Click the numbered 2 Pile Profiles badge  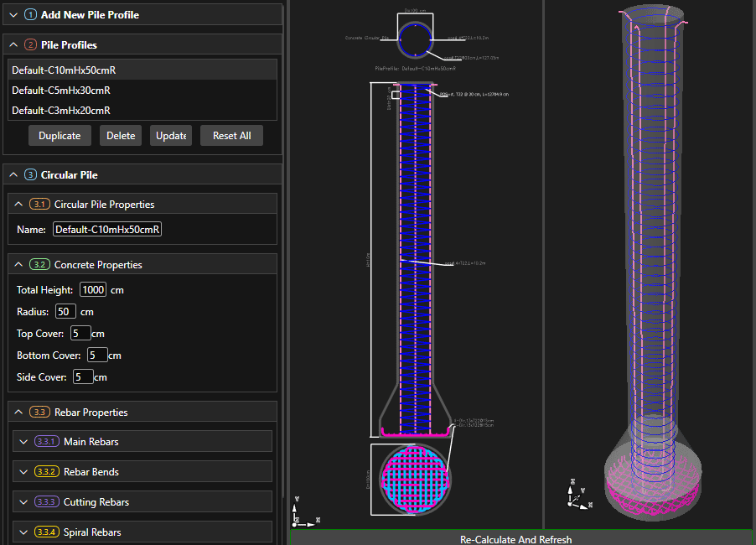[x=31, y=44]
